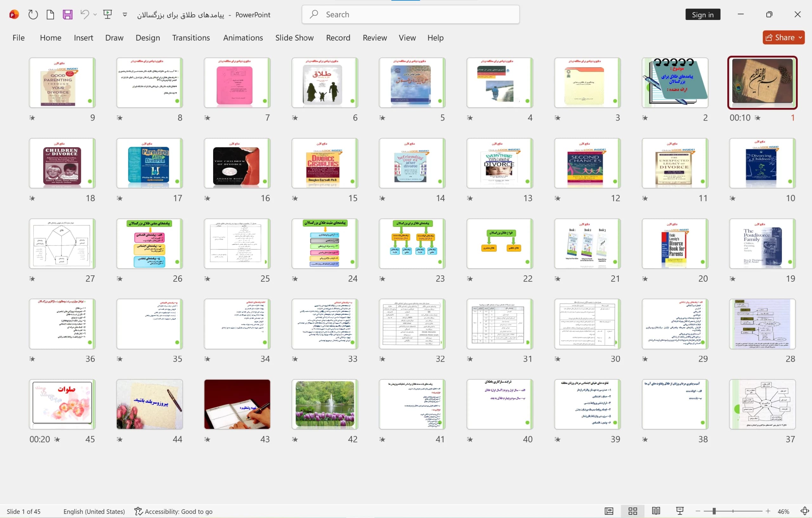The width and height of the screenshot is (812, 518).
Task: Switch to Reading View icon
Action: pos(656,511)
